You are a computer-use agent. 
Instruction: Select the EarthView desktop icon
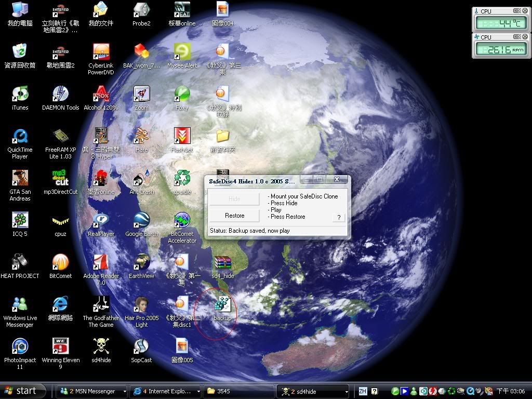pyautogui.click(x=141, y=262)
